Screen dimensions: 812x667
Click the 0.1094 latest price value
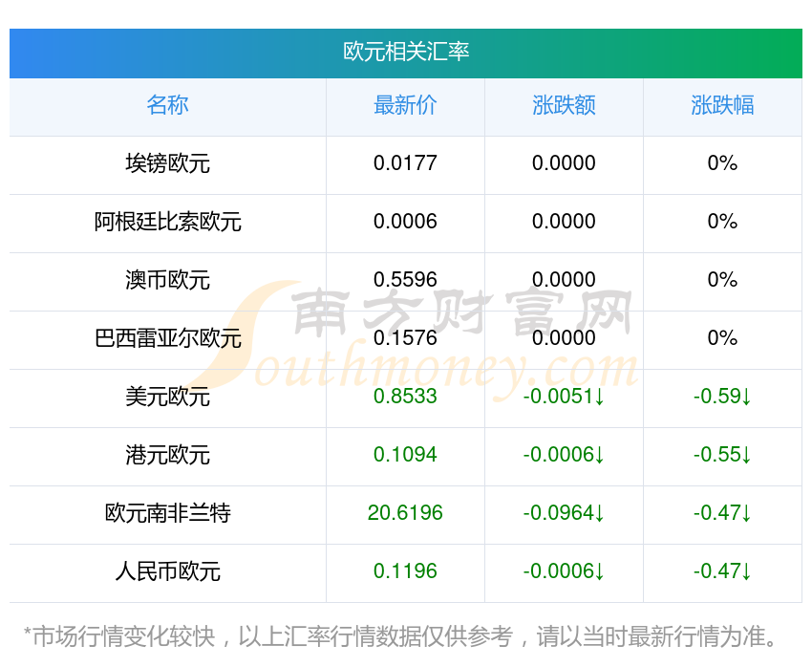coord(405,455)
